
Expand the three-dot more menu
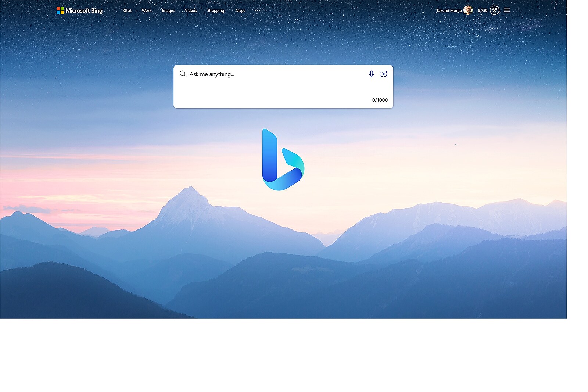[257, 11]
